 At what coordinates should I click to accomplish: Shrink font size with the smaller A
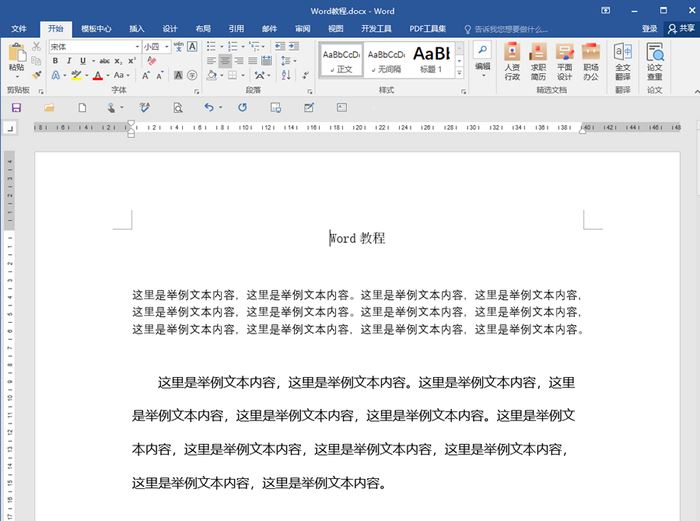coord(160,75)
